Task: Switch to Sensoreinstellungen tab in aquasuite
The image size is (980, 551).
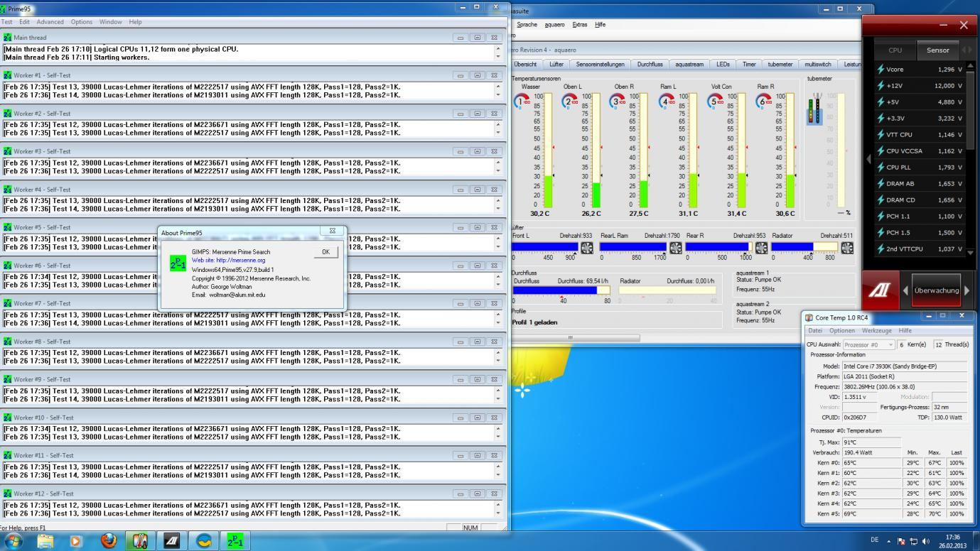Action: (601, 64)
